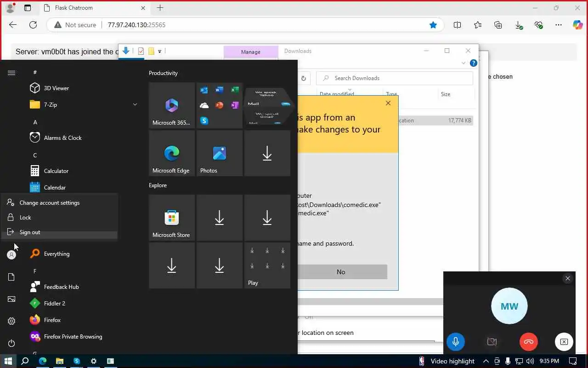Mute the microphone in the call overlay
The image size is (588, 368).
tap(456, 342)
